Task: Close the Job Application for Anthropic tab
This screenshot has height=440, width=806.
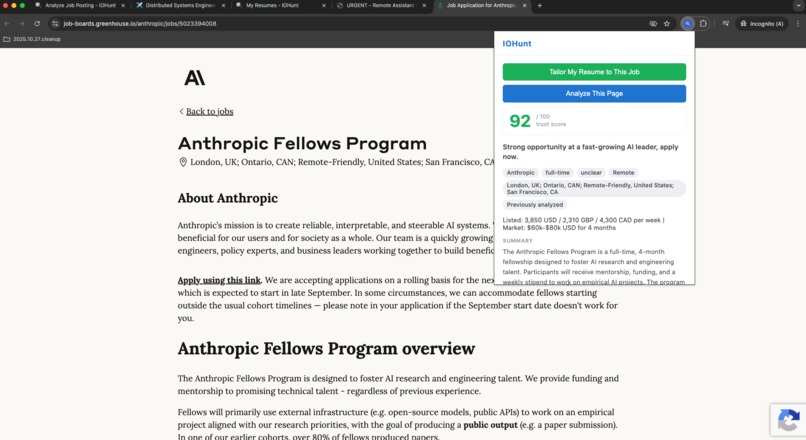Action: coord(524,6)
